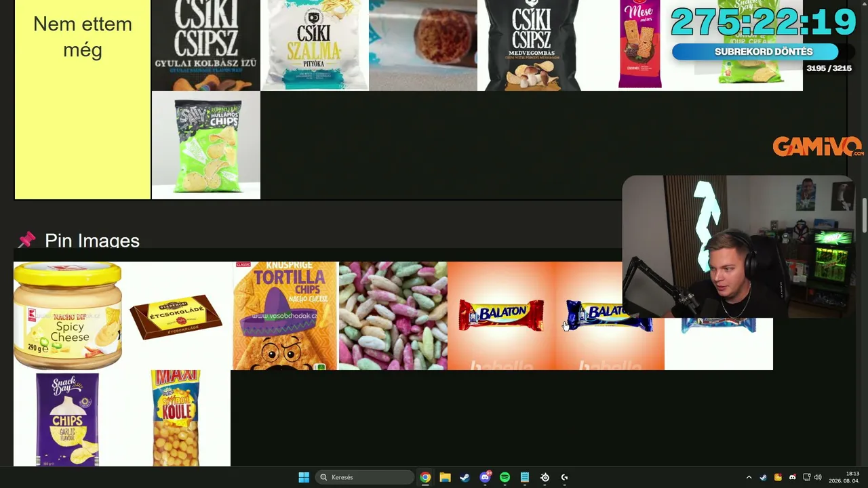The image size is (868, 488).
Task: Select the Csíki Csipsz Medvegombás image
Action: [x=532, y=45]
